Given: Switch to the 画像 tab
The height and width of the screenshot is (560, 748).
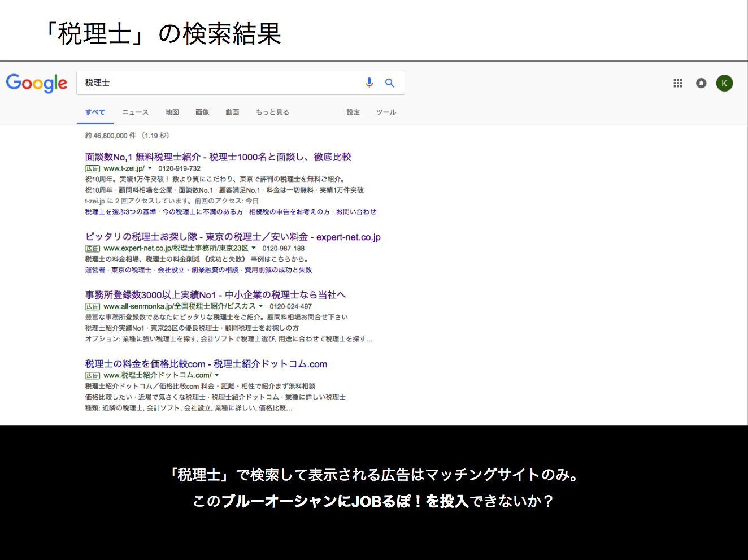Looking at the screenshot, I should pyautogui.click(x=202, y=112).
